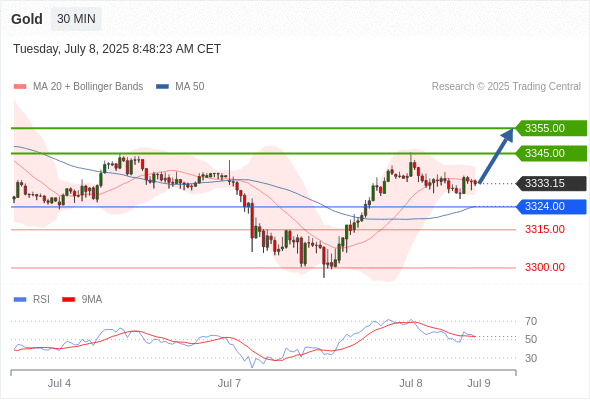Click the blue MA 50 legend swatch

pos(162,87)
